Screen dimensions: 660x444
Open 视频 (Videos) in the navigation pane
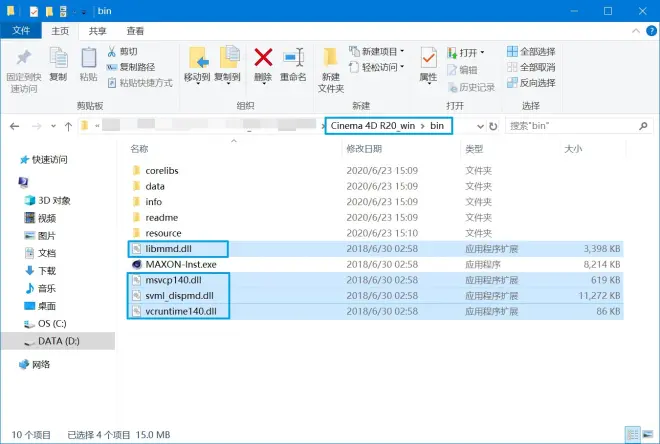coord(40,218)
